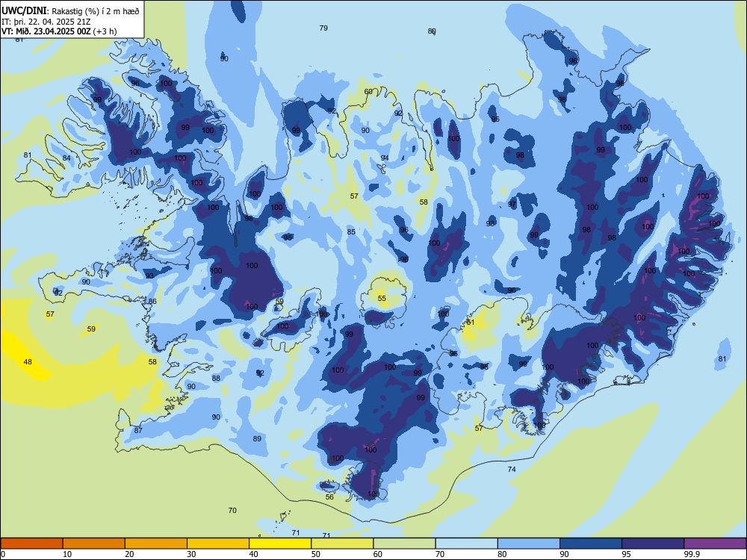Click the map value 88 in the southwest

[x=216, y=379]
